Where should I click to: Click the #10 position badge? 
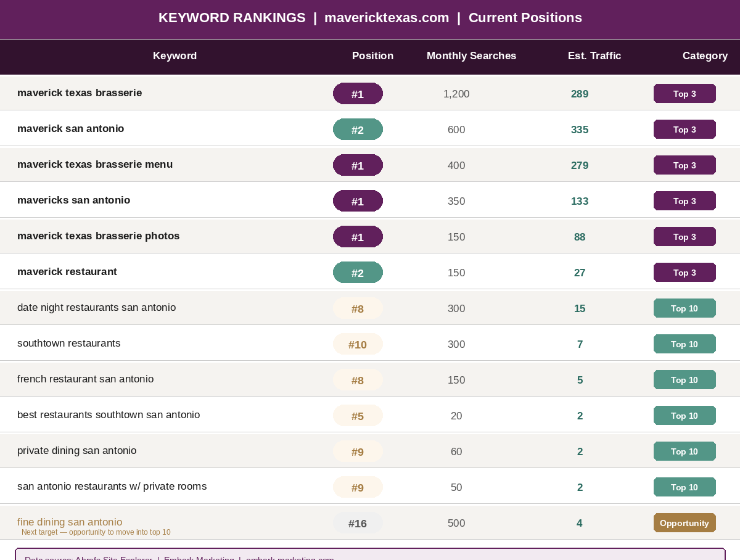358,345
